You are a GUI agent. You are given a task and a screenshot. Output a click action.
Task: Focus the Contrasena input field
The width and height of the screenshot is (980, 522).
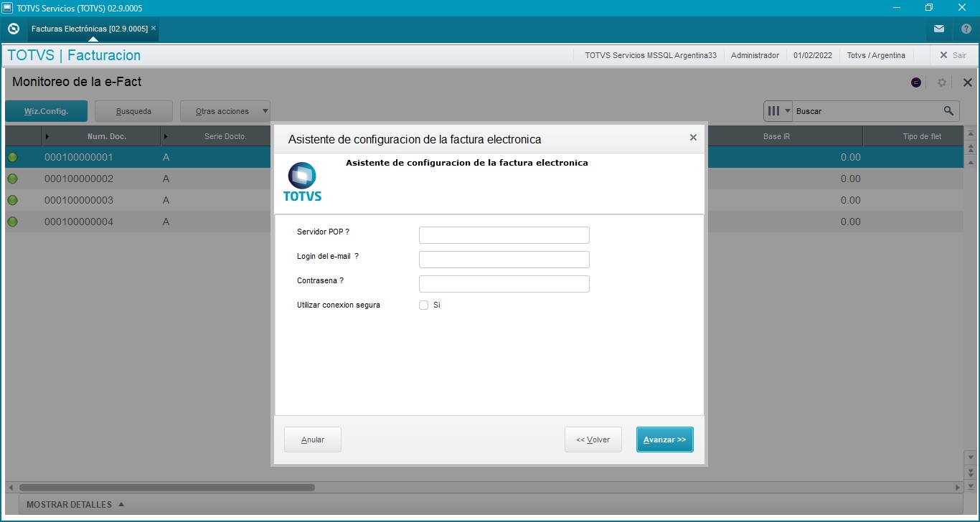(504, 284)
